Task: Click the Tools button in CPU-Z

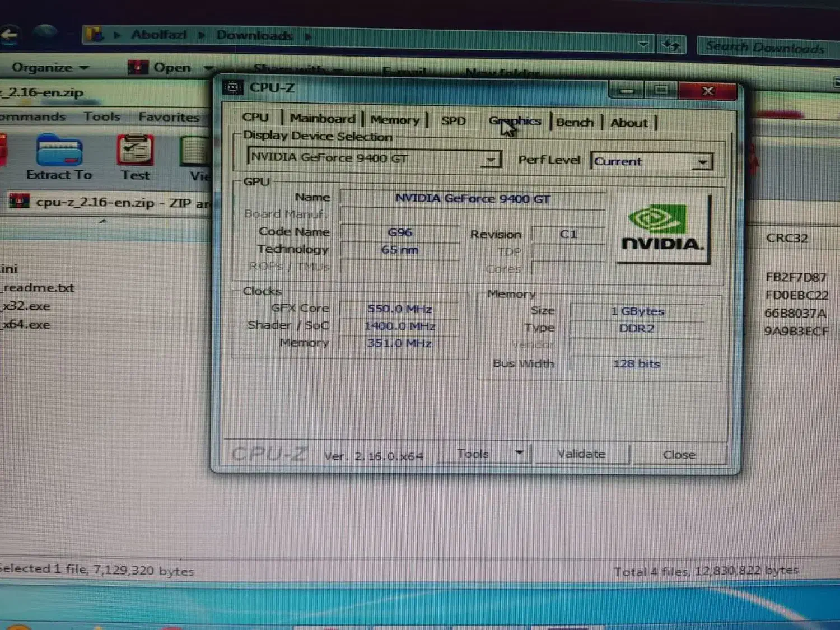Action: tap(473, 453)
